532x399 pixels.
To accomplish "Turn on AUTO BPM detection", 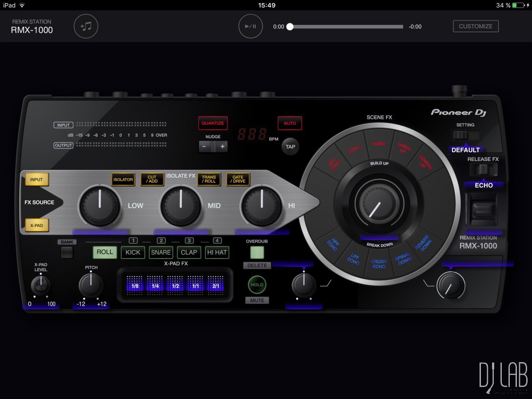I will coord(290,123).
